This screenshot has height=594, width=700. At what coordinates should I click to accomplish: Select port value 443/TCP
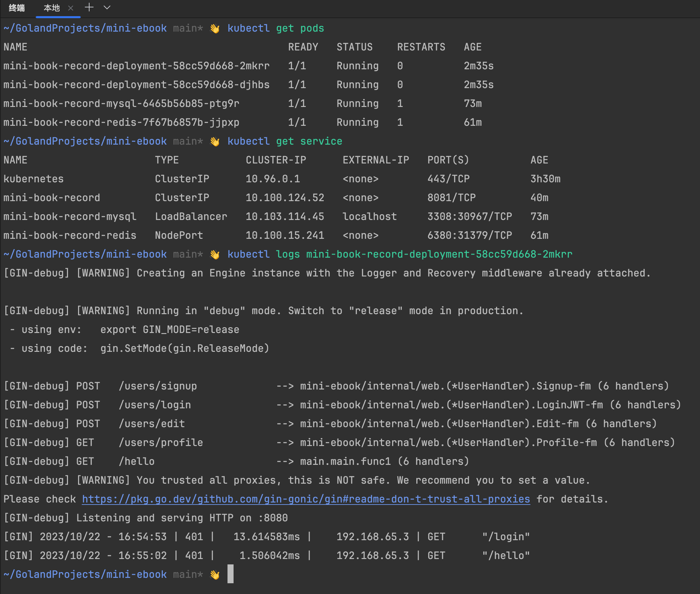point(448,179)
